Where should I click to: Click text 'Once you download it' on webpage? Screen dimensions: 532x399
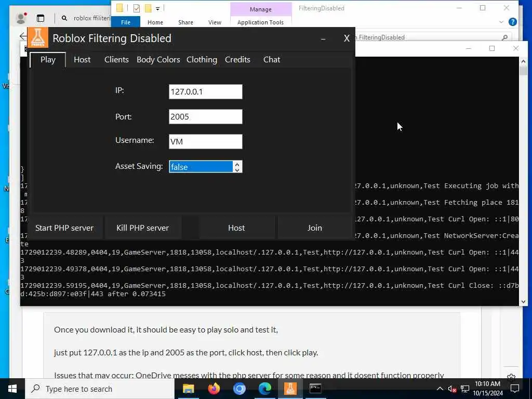coord(94,330)
